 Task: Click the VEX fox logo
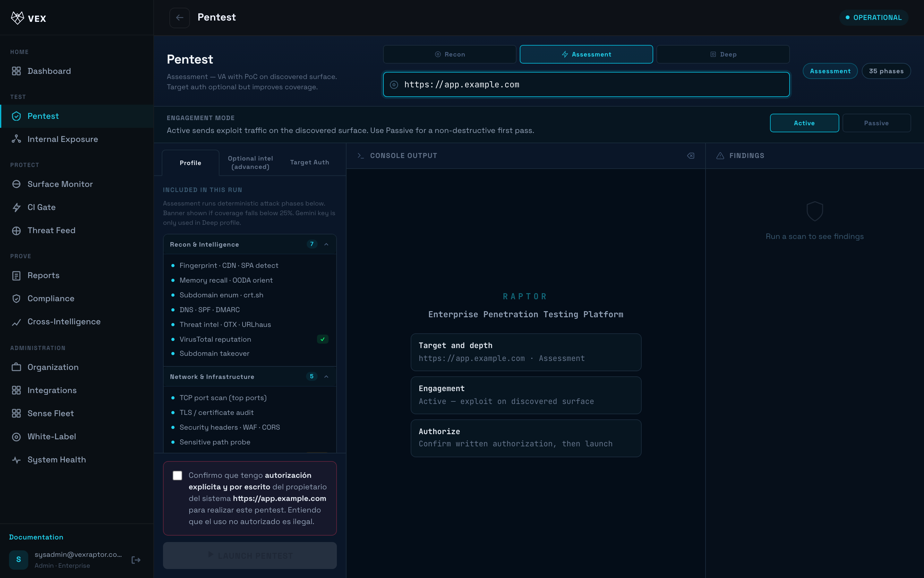point(18,18)
